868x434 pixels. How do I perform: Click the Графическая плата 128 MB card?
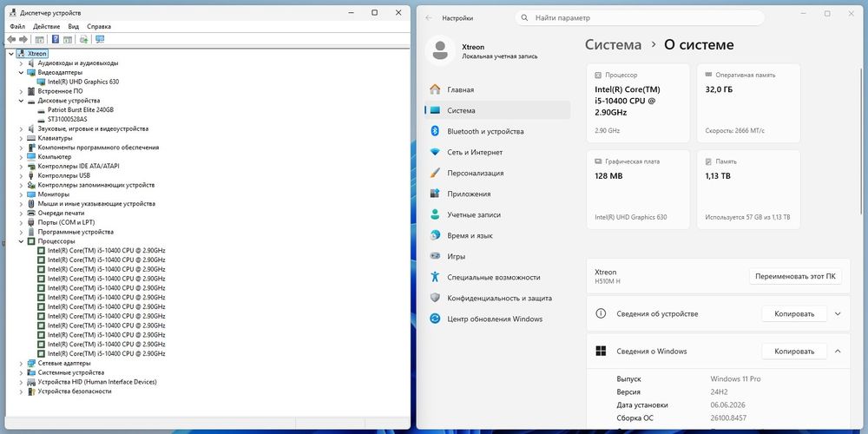click(638, 189)
